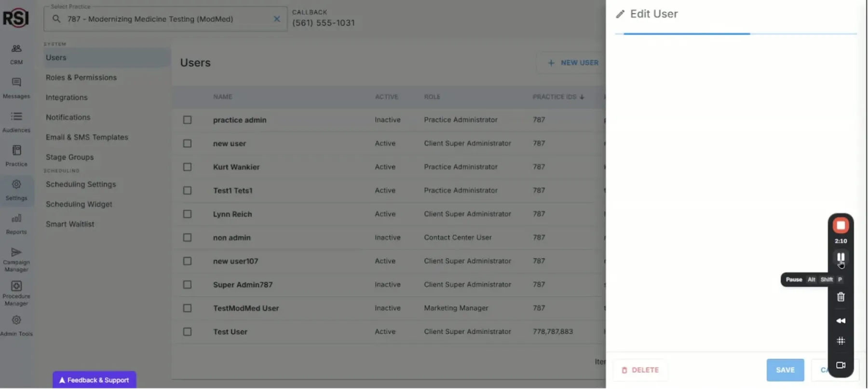Screen dimensions: 868x389
Task: Select the checkbox for Kurt Wankier
Action: coord(187,167)
